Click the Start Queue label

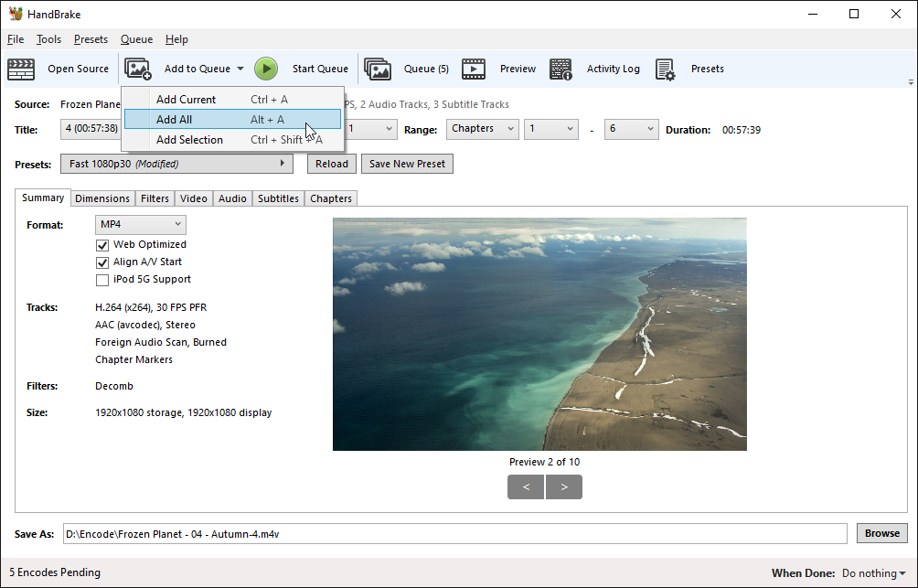coord(320,69)
